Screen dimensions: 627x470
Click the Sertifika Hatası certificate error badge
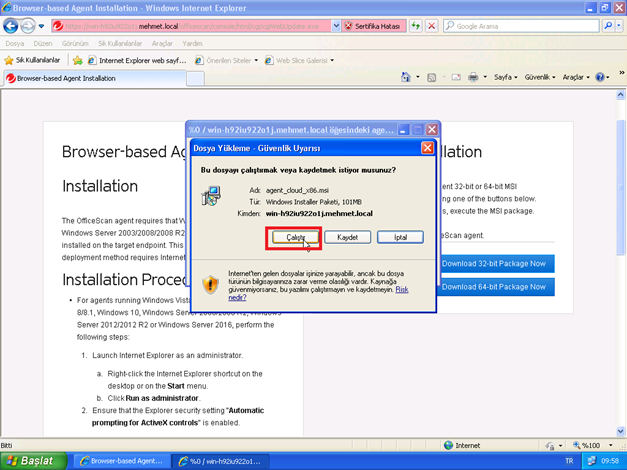point(373,26)
